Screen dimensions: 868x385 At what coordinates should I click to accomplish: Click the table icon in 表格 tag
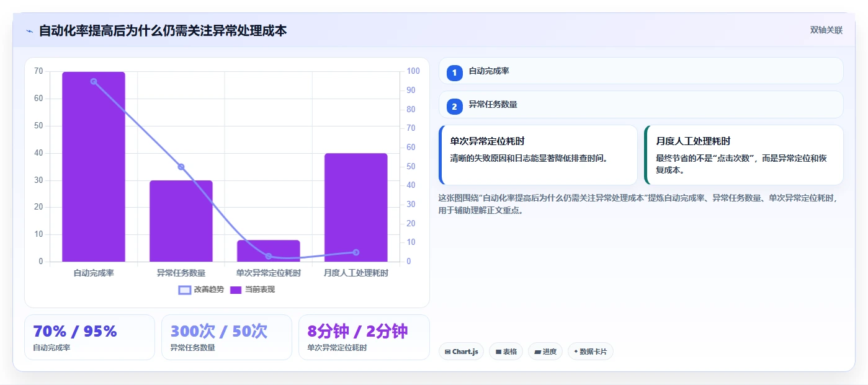tap(498, 352)
